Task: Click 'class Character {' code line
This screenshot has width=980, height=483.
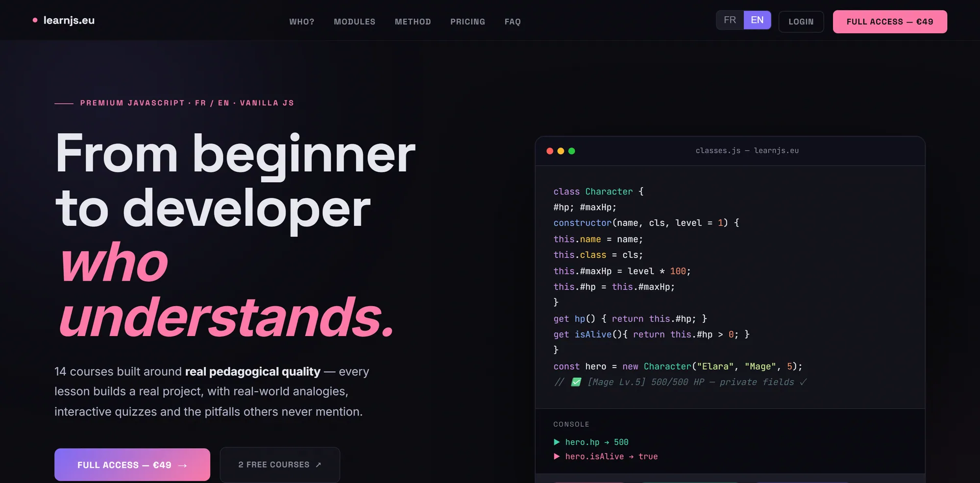Action: (x=598, y=192)
